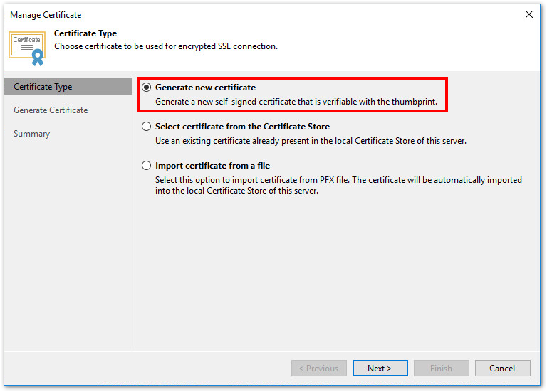Enable the Import certificate from a file radio button

(x=147, y=166)
